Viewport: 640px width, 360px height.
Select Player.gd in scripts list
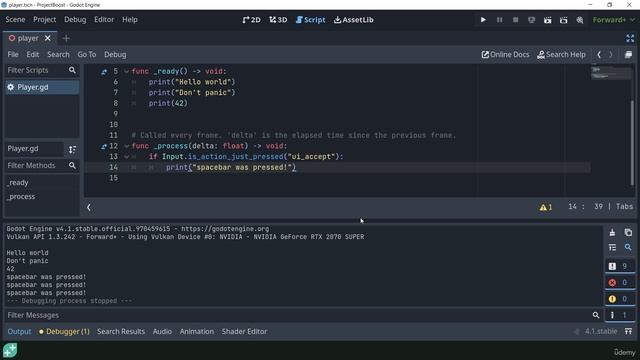click(42, 87)
